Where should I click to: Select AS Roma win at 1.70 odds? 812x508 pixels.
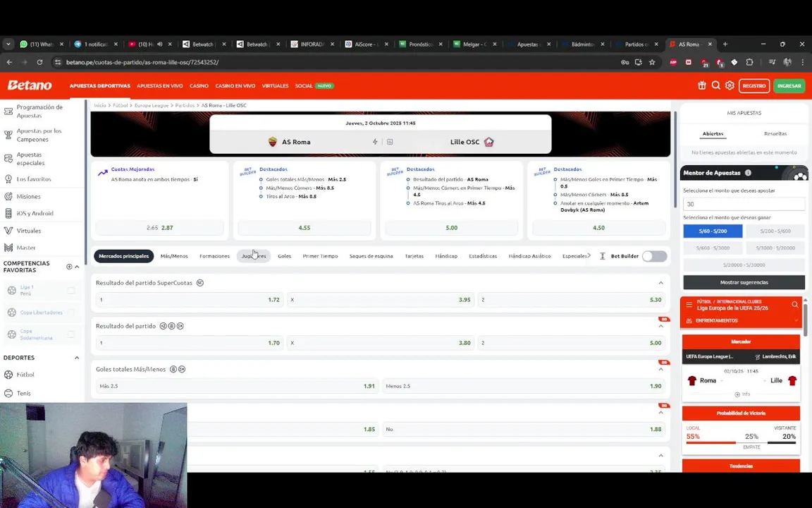coord(190,343)
